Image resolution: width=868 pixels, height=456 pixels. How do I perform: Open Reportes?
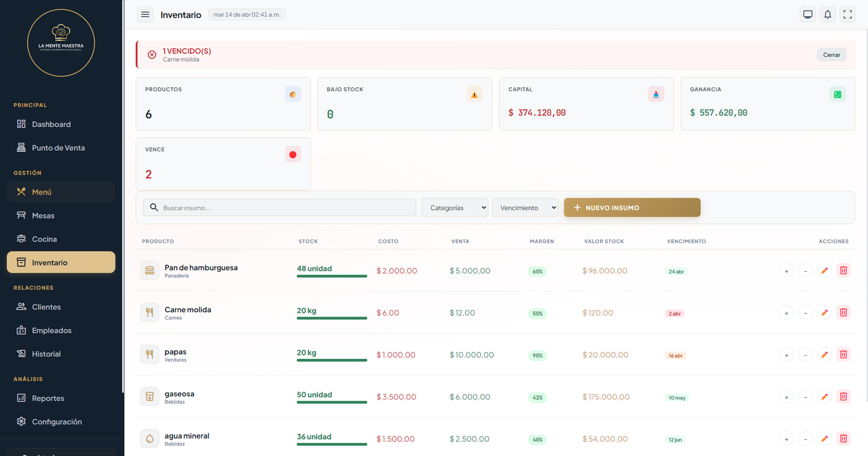[x=61, y=398]
